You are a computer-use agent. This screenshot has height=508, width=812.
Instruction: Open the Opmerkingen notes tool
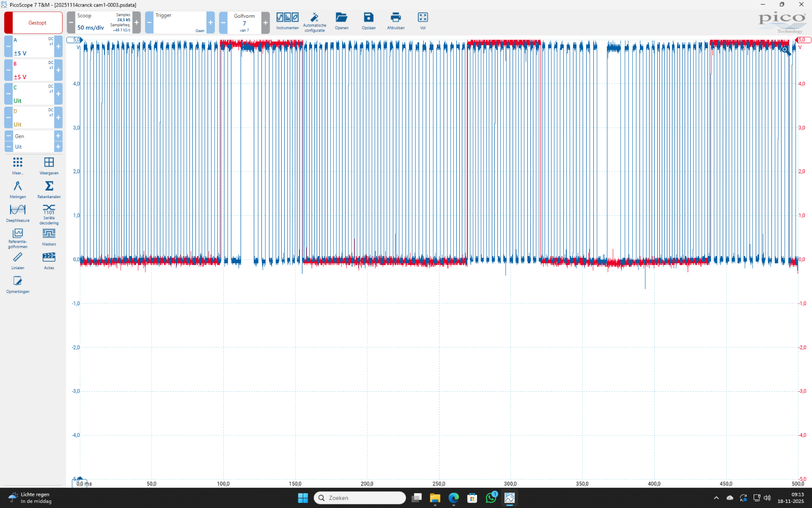point(18,285)
